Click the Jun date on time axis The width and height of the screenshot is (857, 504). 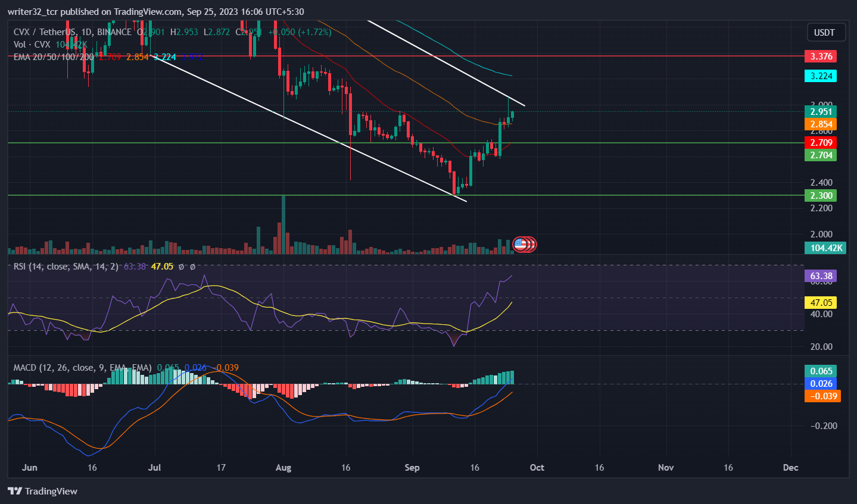[29, 468]
